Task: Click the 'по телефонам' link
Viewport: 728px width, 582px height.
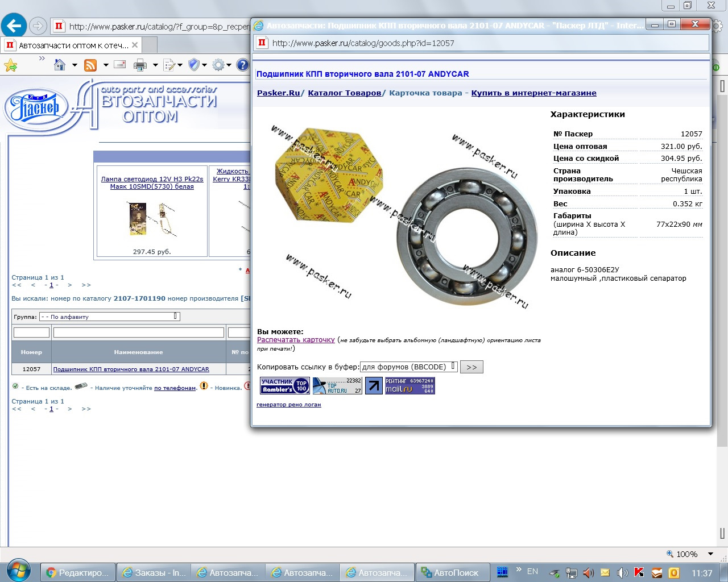Action: pyautogui.click(x=175, y=388)
